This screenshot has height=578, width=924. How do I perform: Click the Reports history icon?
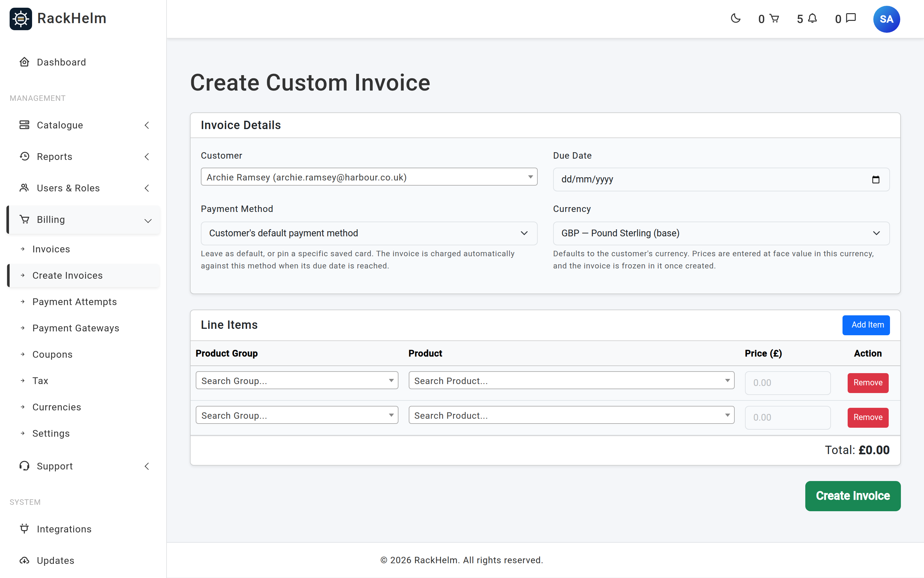coord(24,156)
